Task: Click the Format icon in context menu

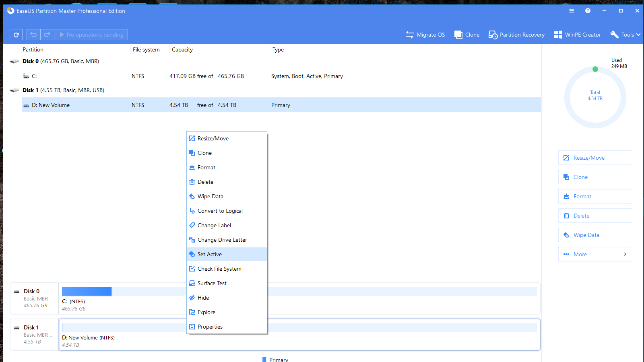Action: coord(192,167)
